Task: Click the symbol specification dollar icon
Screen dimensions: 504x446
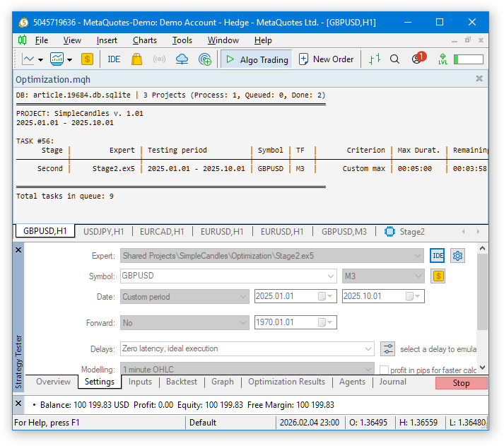Action: 438,276
